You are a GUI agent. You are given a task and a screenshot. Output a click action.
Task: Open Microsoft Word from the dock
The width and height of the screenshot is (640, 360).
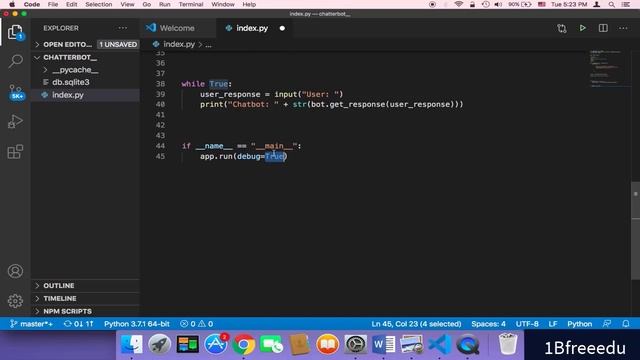(x=384, y=344)
